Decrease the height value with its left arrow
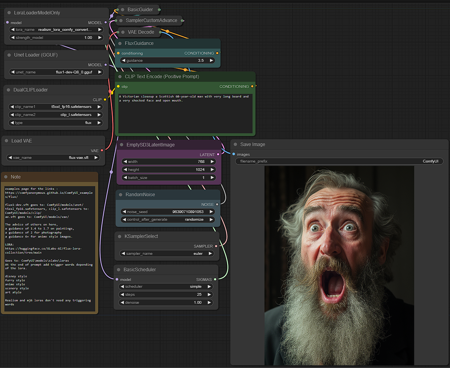Screen dimensions: 450x368 [125, 170]
